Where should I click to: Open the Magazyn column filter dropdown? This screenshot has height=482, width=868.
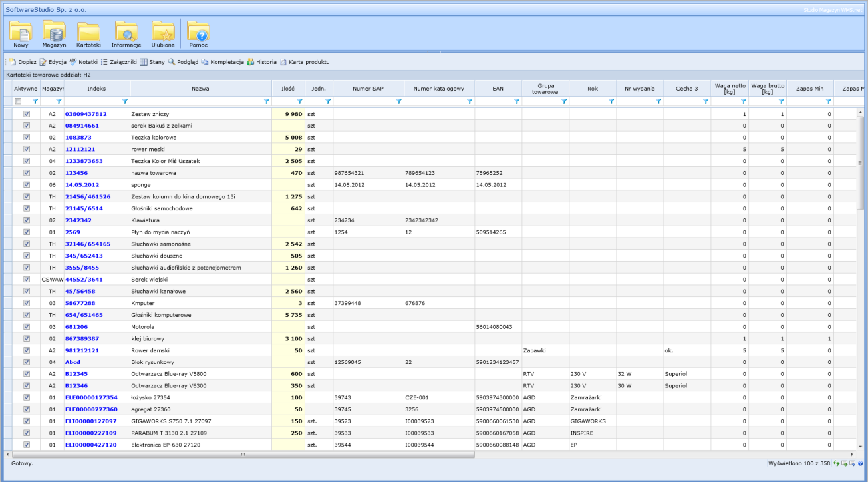59,101
